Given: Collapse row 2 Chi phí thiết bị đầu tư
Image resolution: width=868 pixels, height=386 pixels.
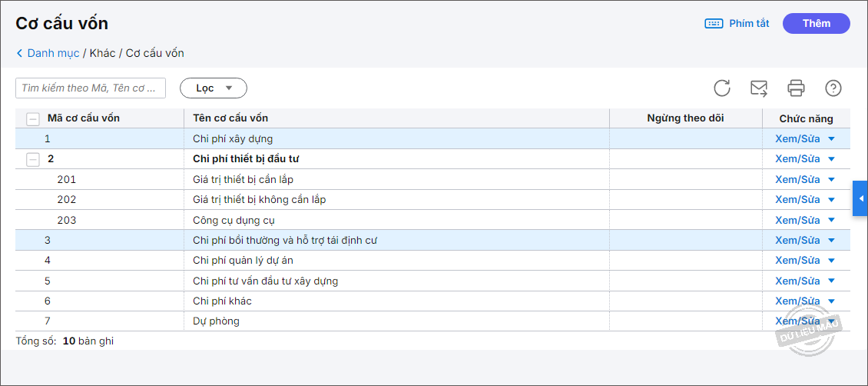Looking at the screenshot, I should coord(33,159).
